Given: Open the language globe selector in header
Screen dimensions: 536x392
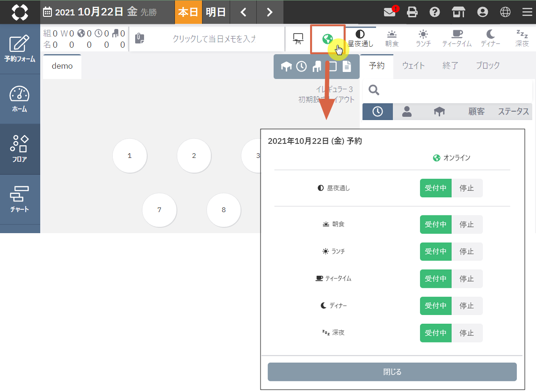Looking at the screenshot, I should click(x=505, y=12).
